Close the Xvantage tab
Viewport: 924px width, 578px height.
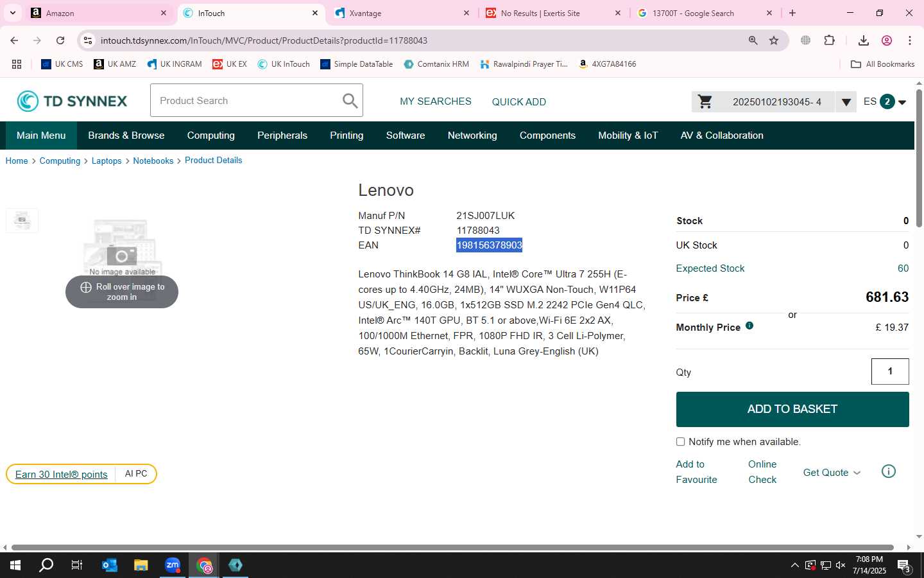pos(466,13)
